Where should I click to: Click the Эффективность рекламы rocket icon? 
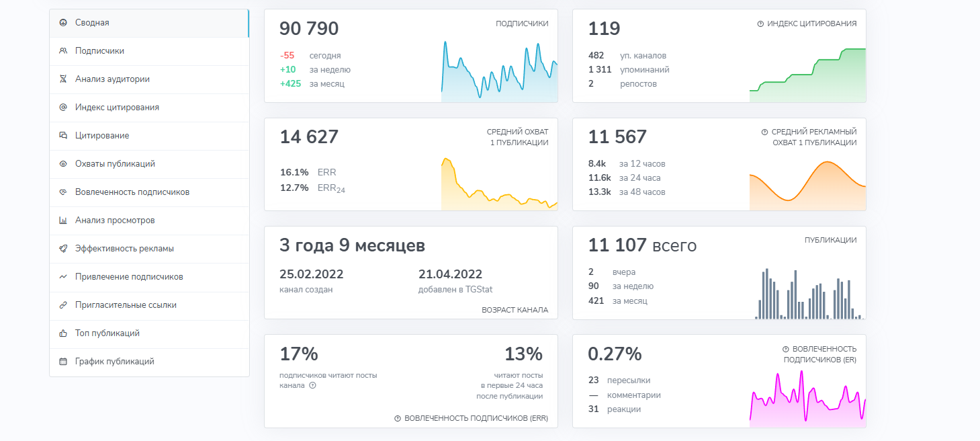pyautogui.click(x=63, y=249)
